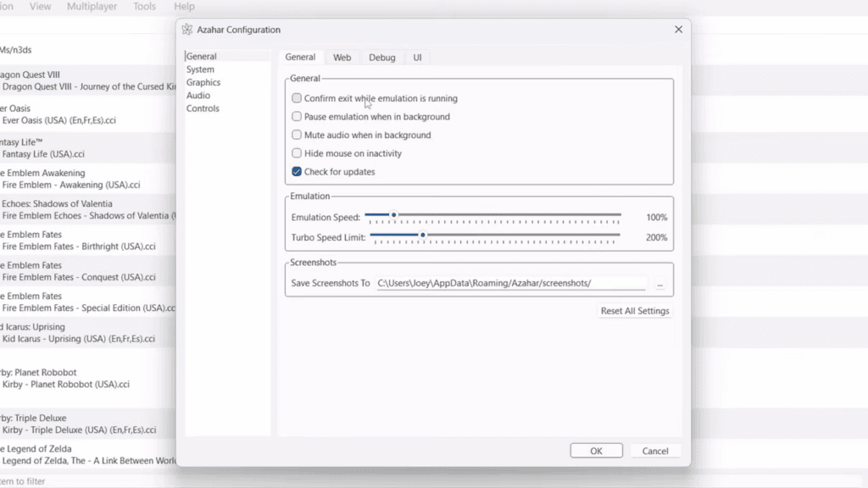Click the Azahar logo icon in title bar
This screenshot has height=488, width=868.
pyautogui.click(x=187, y=30)
